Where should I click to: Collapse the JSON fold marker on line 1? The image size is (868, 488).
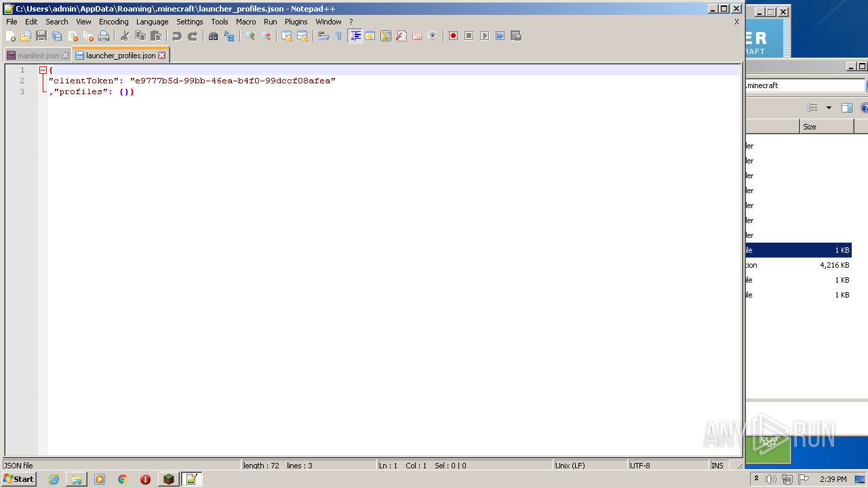click(x=43, y=70)
